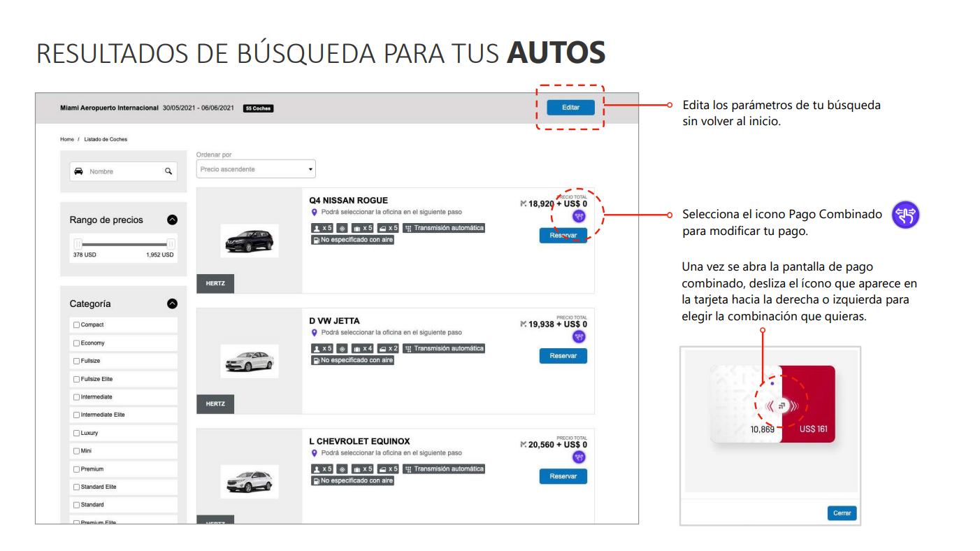The height and width of the screenshot is (551, 980).
Task: Click the fuel badge on Nissan Rogue
Action: coord(352,240)
